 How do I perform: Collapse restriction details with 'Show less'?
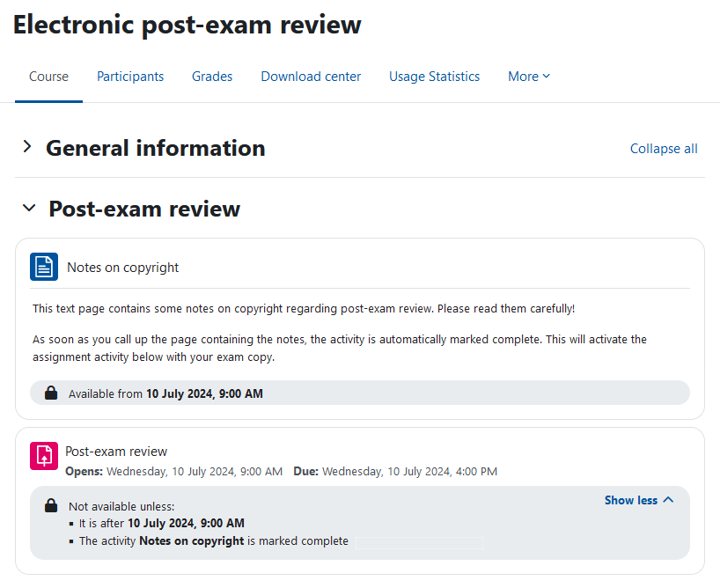point(640,500)
